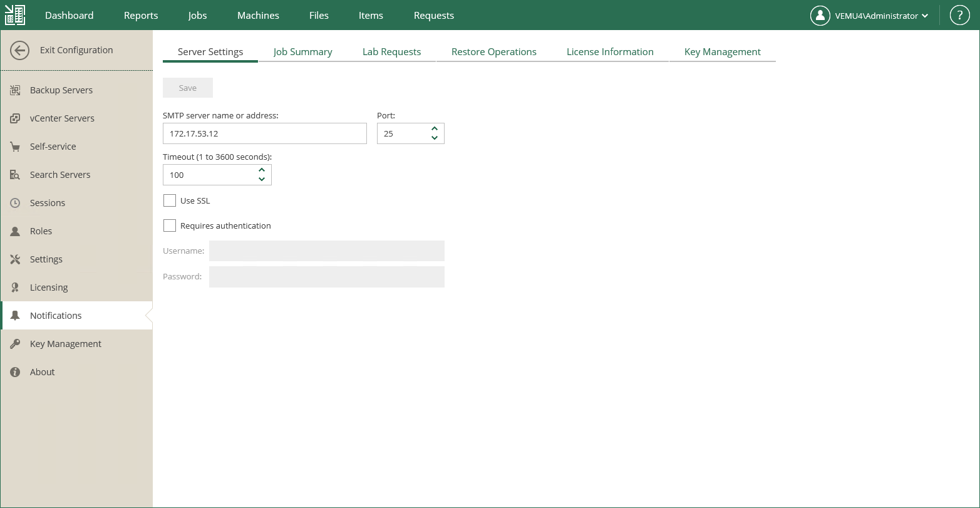Open Machines in top menu
980x508 pixels.
pos(258,15)
